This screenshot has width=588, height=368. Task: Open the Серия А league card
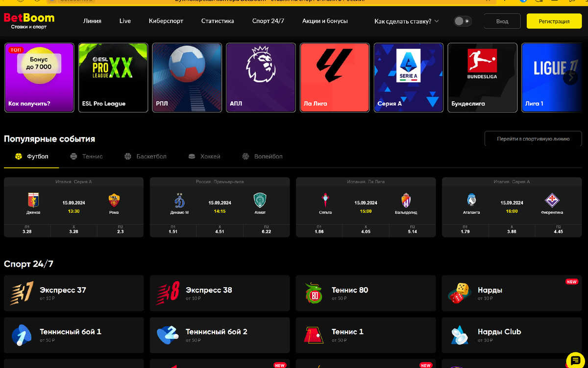pos(409,77)
